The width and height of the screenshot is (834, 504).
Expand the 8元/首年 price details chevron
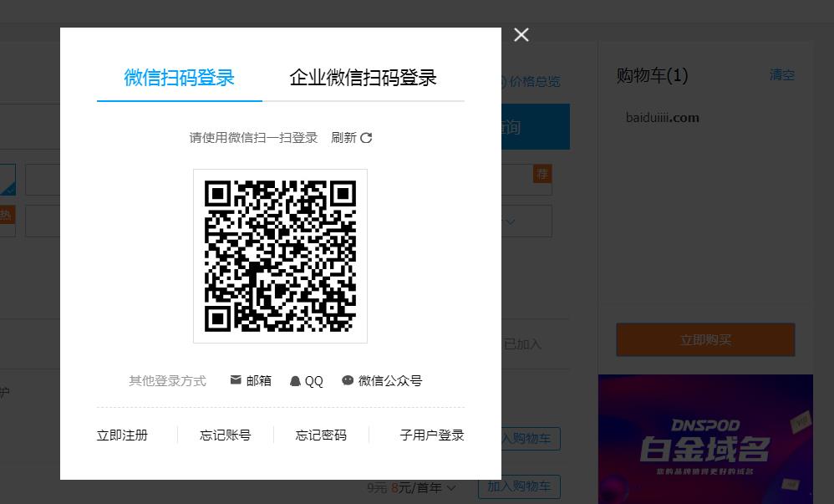[x=449, y=487]
